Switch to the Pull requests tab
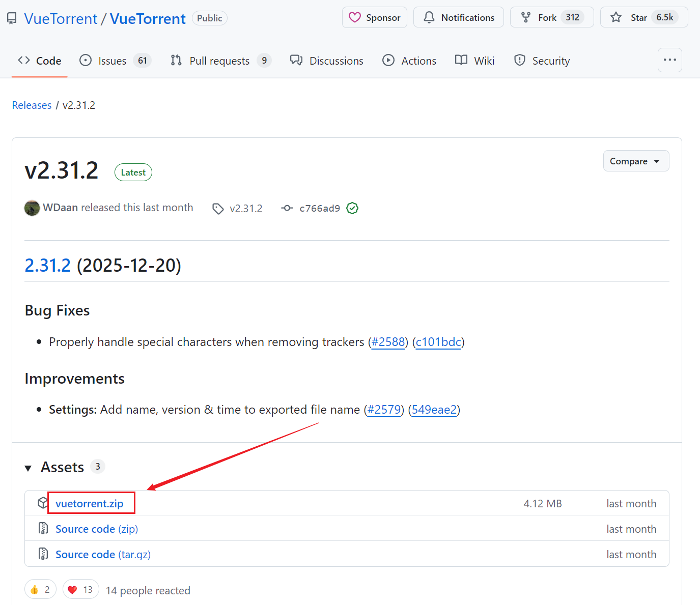Screen dimensions: 700x605 [x=219, y=60]
